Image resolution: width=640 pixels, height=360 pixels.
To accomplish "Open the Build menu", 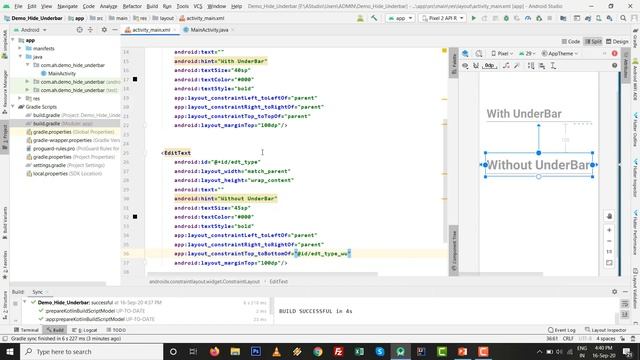I will 152,6.
